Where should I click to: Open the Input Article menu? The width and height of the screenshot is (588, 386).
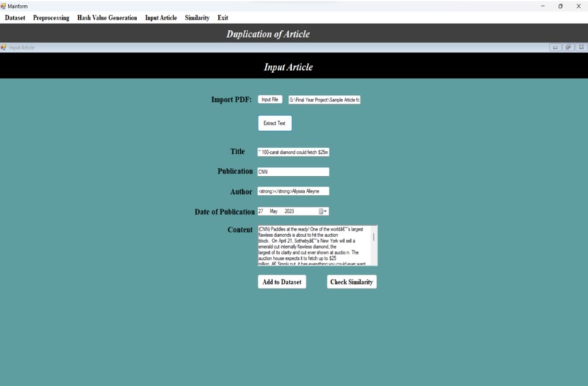point(161,18)
